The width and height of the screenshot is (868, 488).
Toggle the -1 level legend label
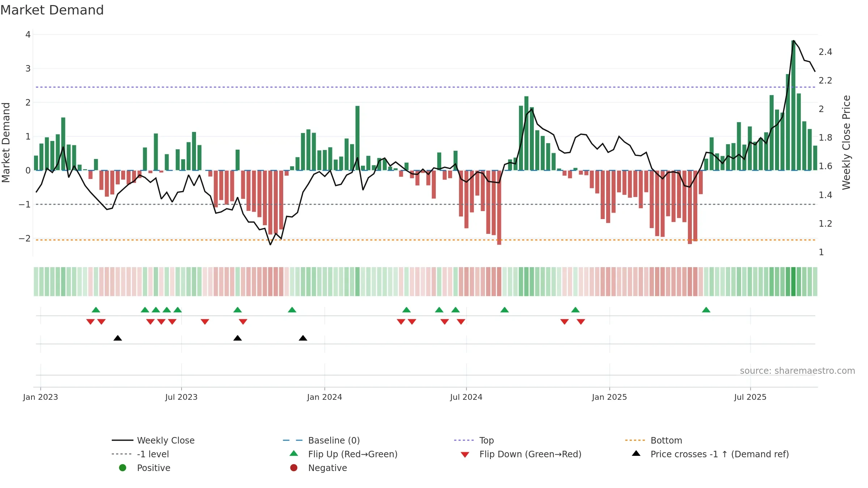pyautogui.click(x=153, y=454)
